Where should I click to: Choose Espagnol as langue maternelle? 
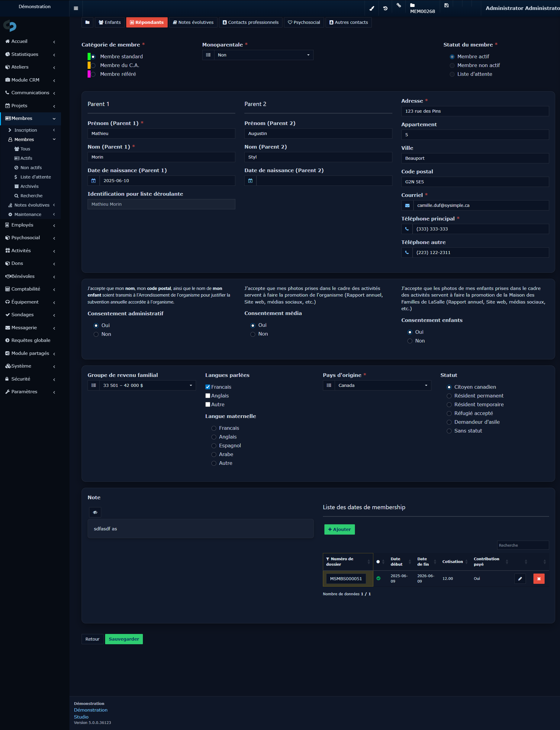click(214, 446)
